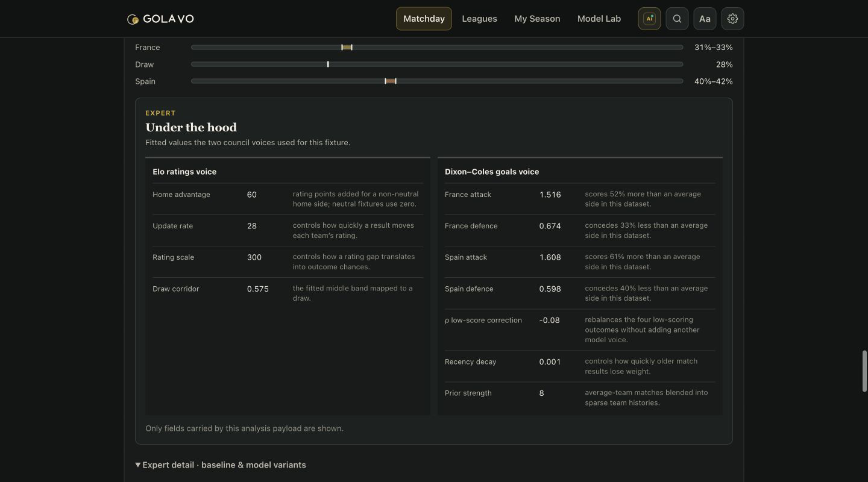
Task: Click the Spain 40%–42% percentage
Action: 714,81
